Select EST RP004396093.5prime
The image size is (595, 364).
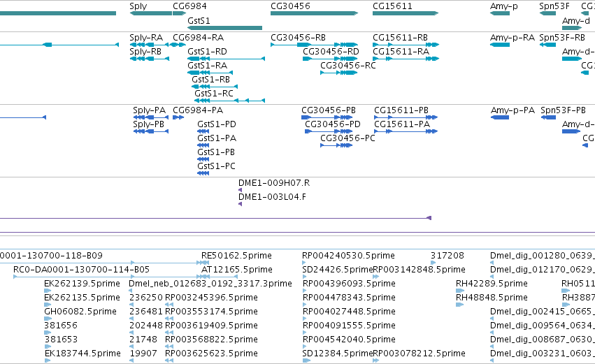(x=349, y=284)
